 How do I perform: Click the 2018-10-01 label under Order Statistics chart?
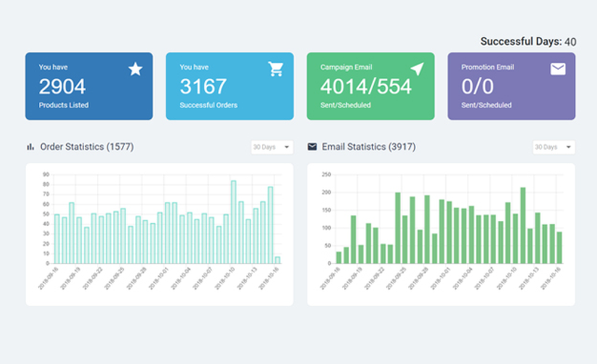point(158,278)
